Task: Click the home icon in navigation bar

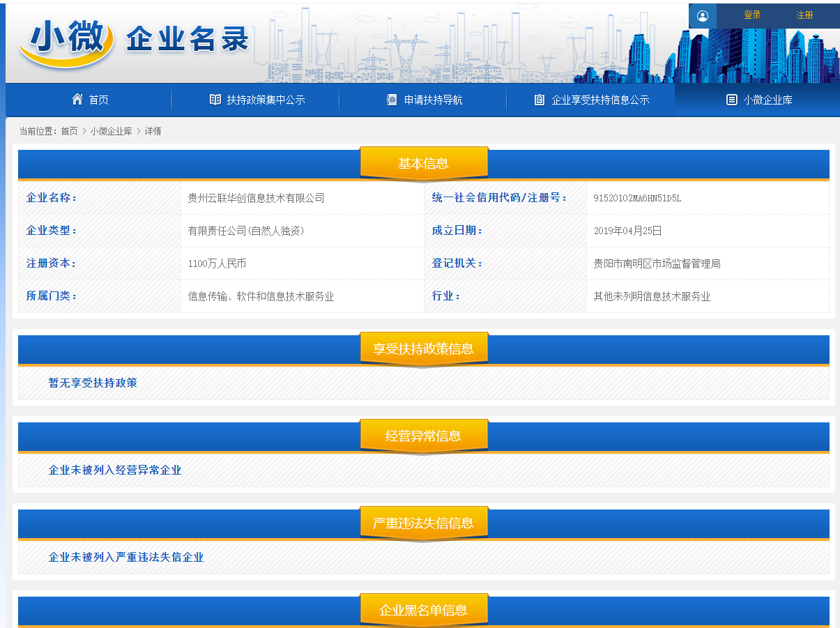Action: 77,99
